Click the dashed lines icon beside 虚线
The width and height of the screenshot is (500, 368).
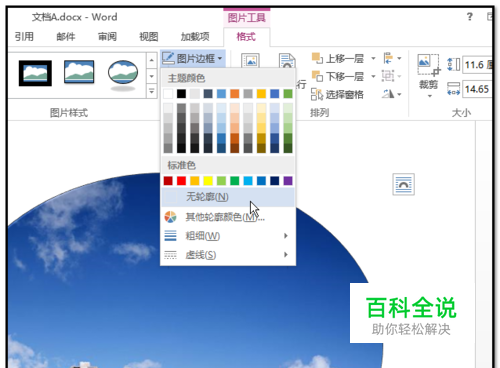(170, 255)
